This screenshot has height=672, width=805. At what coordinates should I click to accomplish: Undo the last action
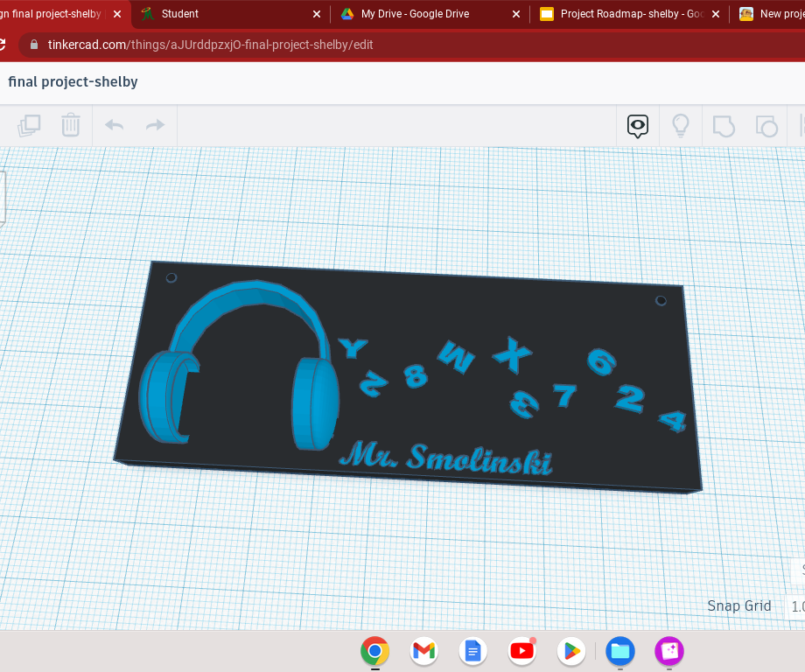[x=113, y=125]
